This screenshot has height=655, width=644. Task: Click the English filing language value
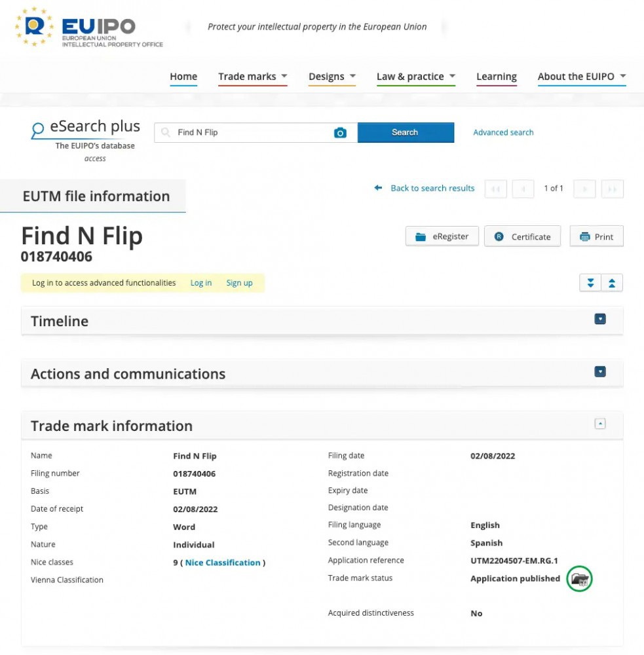pos(485,525)
